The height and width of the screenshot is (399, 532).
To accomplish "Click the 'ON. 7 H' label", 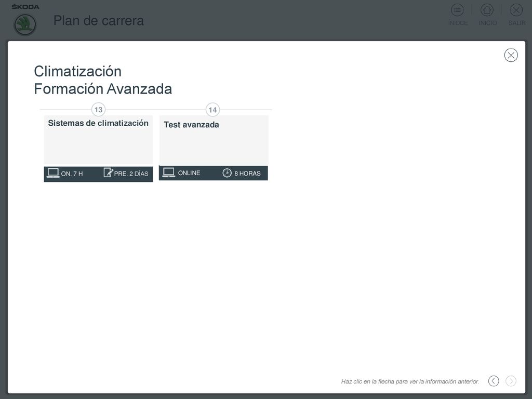I will point(72,174).
